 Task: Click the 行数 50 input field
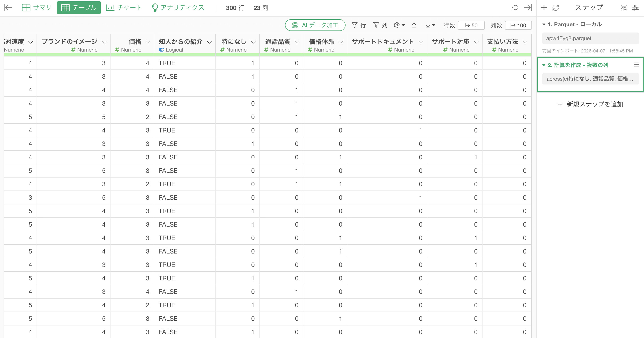coord(471,25)
